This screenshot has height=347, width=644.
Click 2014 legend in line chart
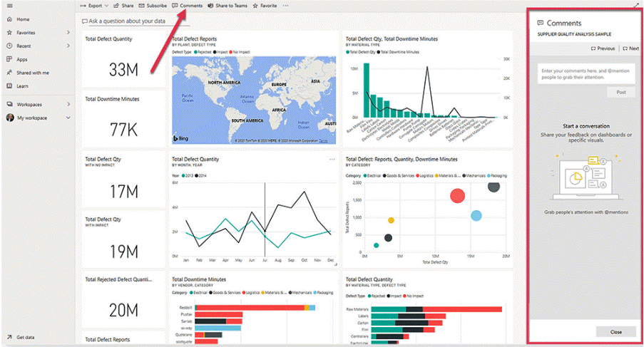[x=201, y=175]
